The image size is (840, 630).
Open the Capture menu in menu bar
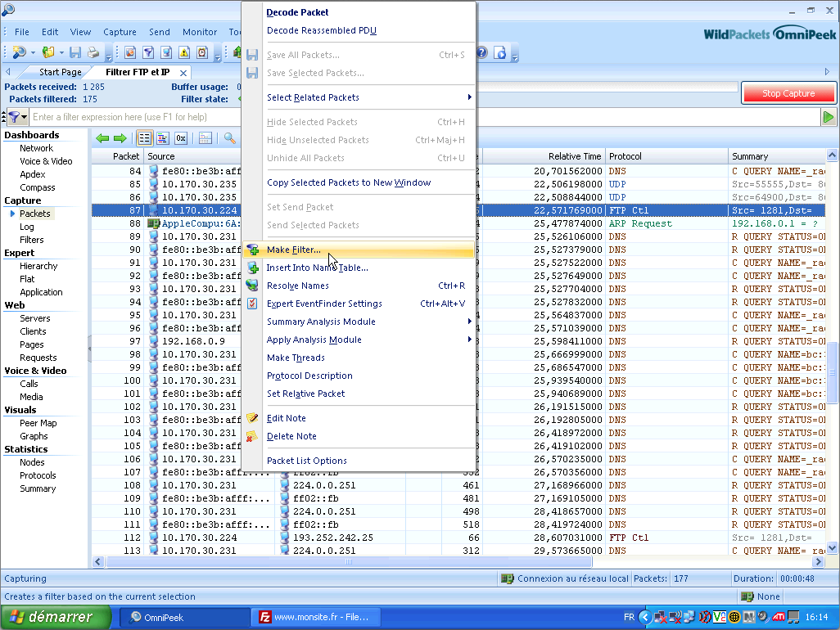click(120, 32)
